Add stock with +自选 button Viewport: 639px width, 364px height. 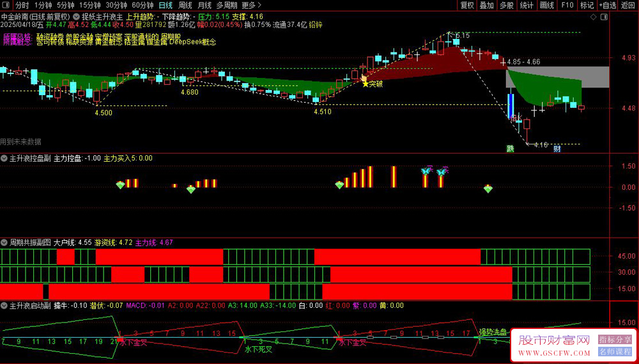[608, 5]
